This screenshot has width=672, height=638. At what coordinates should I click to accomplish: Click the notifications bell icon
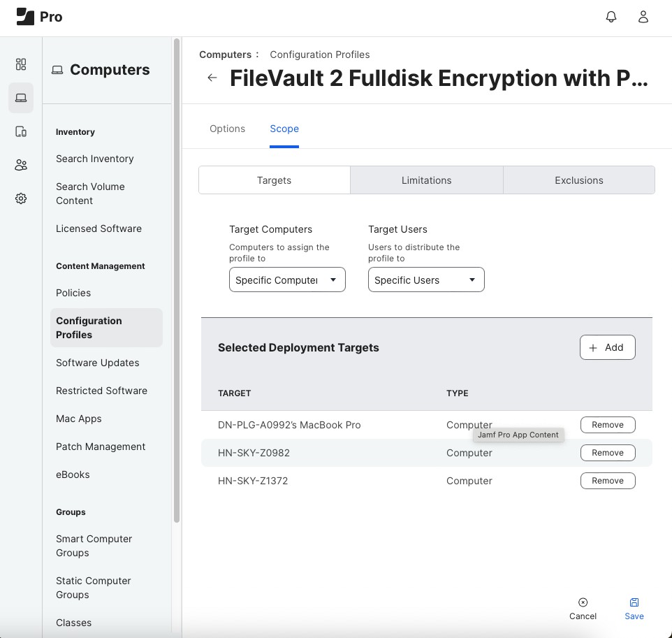[611, 17]
